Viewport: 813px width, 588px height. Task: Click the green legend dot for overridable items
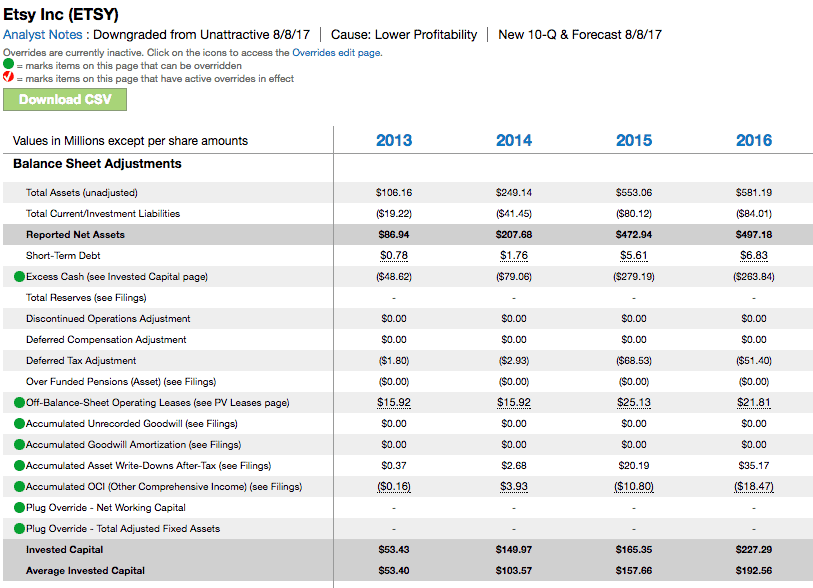(8, 64)
